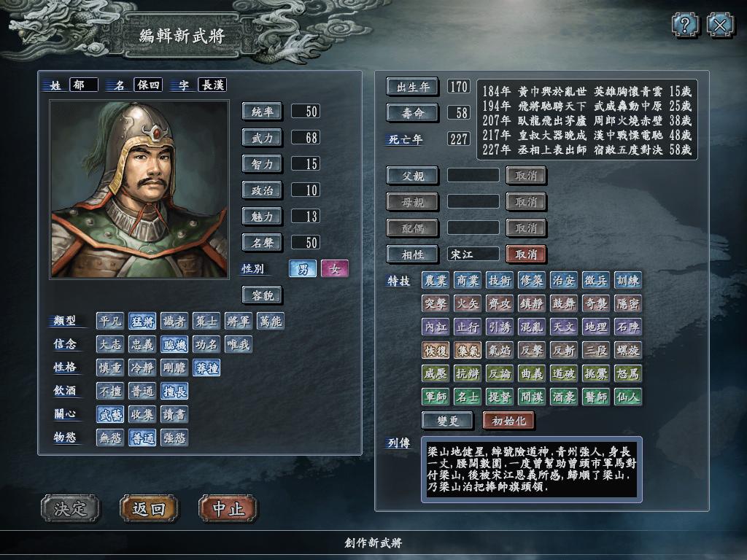The width and height of the screenshot is (747, 560).
Task: Choose 猛將 as the officer type
Action: coord(142,322)
